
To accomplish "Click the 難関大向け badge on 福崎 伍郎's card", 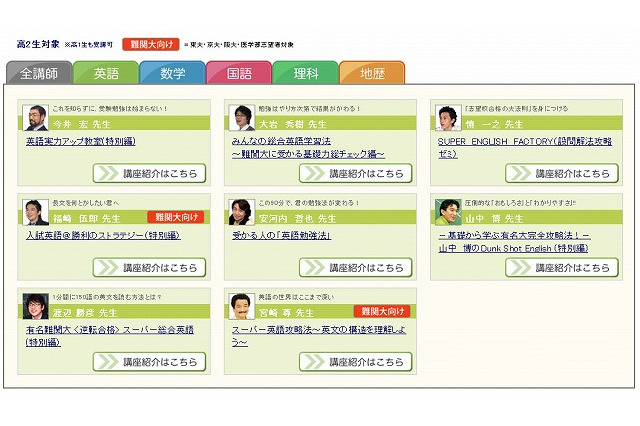I will coord(176,217).
